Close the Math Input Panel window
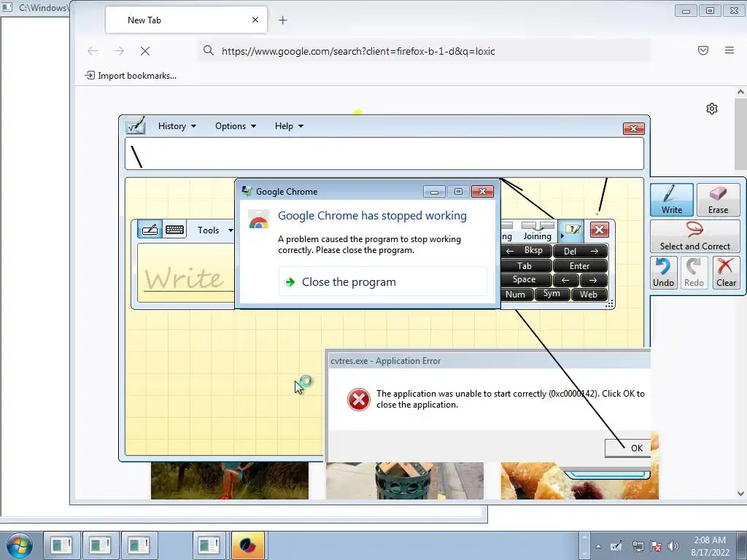Viewport: 747px width, 560px height. [x=633, y=128]
